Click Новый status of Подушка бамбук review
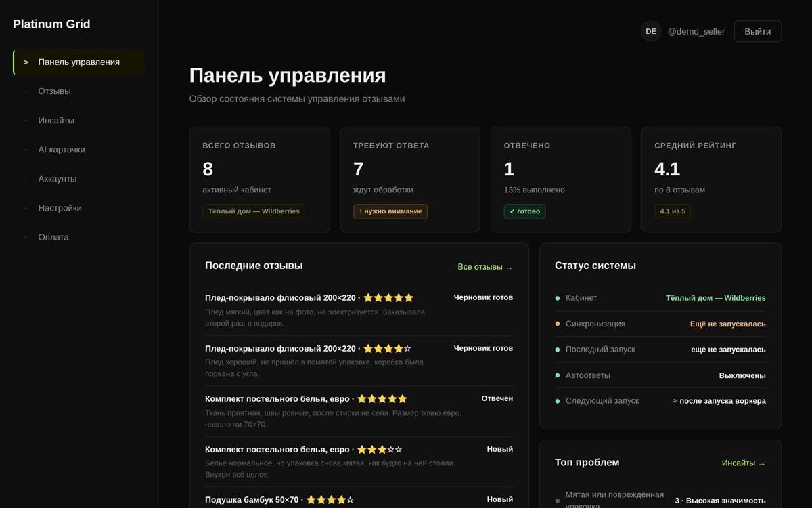812x508 pixels. 500,499
